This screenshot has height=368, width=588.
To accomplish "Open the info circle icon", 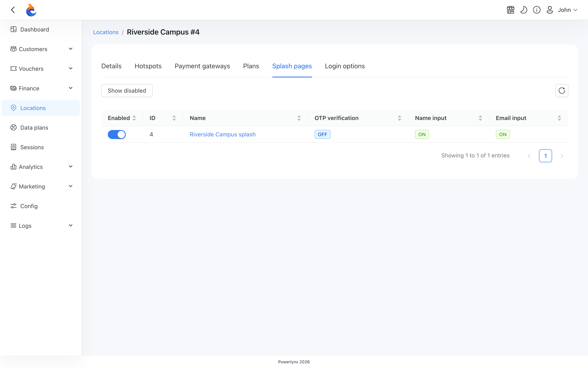I will point(537,10).
